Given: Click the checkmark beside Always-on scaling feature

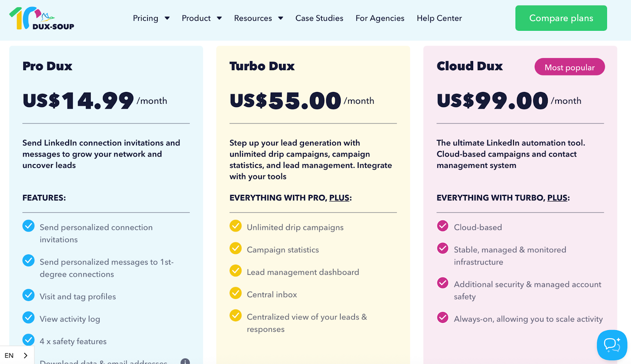Looking at the screenshot, I should pyautogui.click(x=442, y=317).
